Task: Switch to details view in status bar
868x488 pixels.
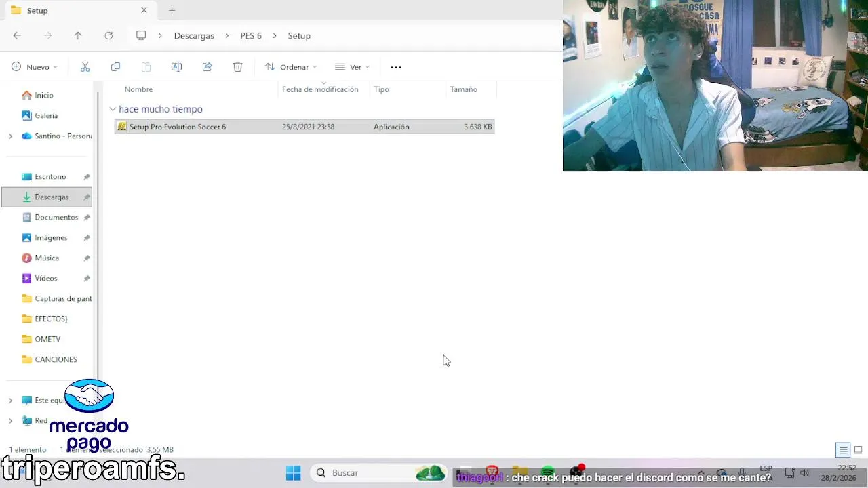Action: coord(843,449)
